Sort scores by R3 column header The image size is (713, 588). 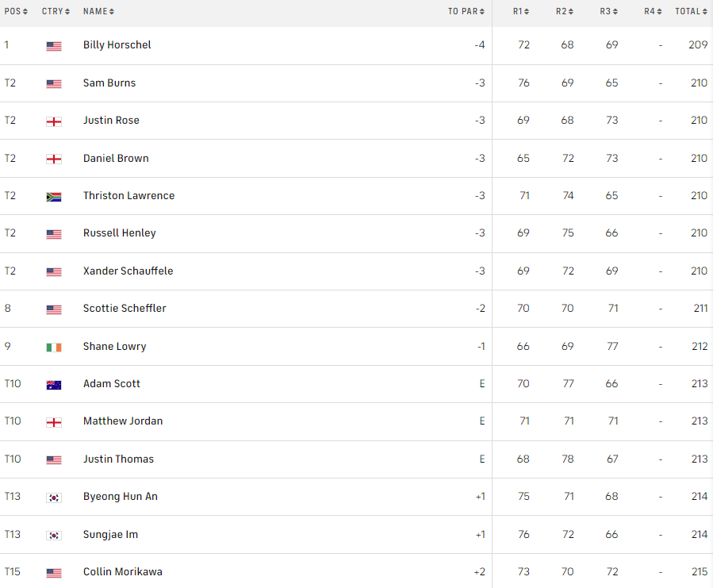click(609, 11)
